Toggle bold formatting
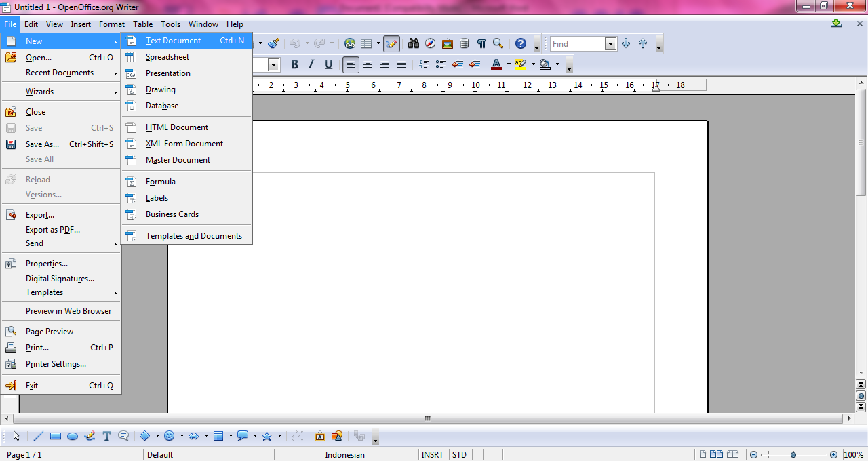 (x=294, y=64)
